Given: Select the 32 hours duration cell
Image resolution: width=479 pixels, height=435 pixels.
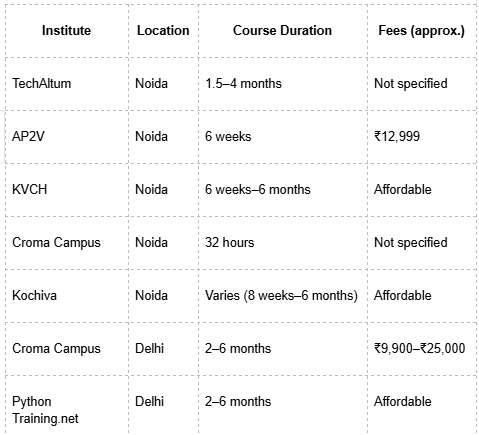Looking at the screenshot, I should [x=283, y=243].
